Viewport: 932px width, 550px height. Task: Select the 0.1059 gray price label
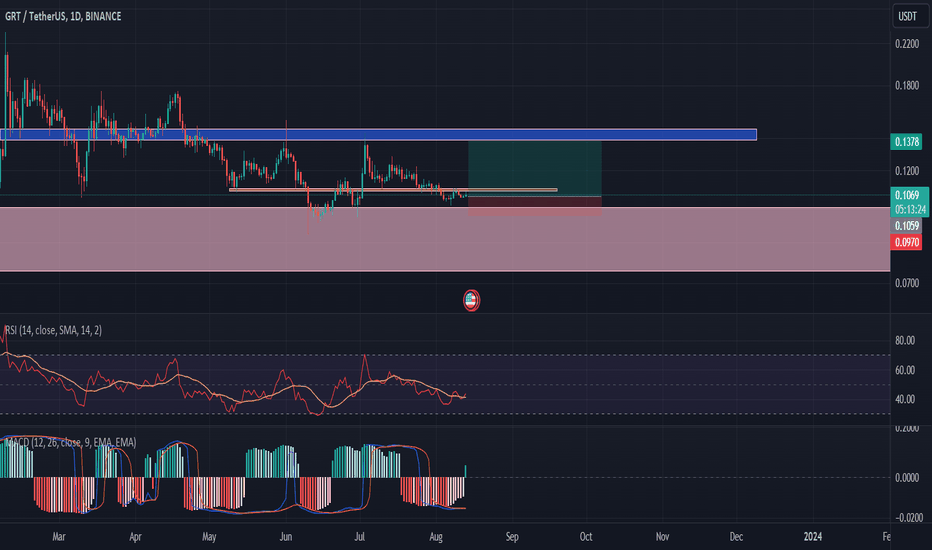point(906,226)
